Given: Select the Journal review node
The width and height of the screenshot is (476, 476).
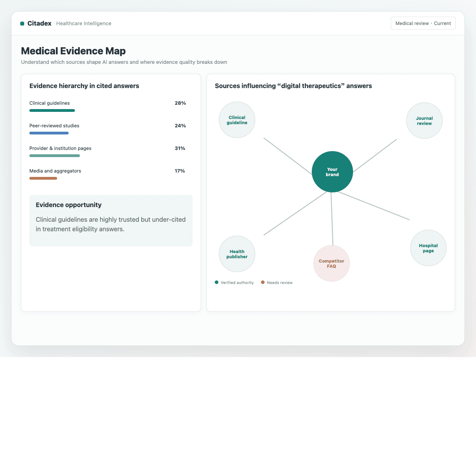Looking at the screenshot, I should point(424,121).
